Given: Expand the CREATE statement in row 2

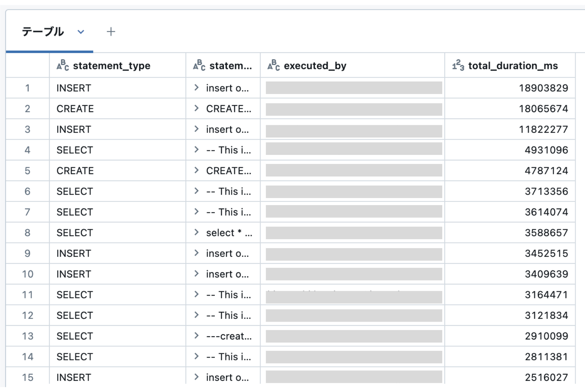Looking at the screenshot, I should pyautogui.click(x=196, y=108).
